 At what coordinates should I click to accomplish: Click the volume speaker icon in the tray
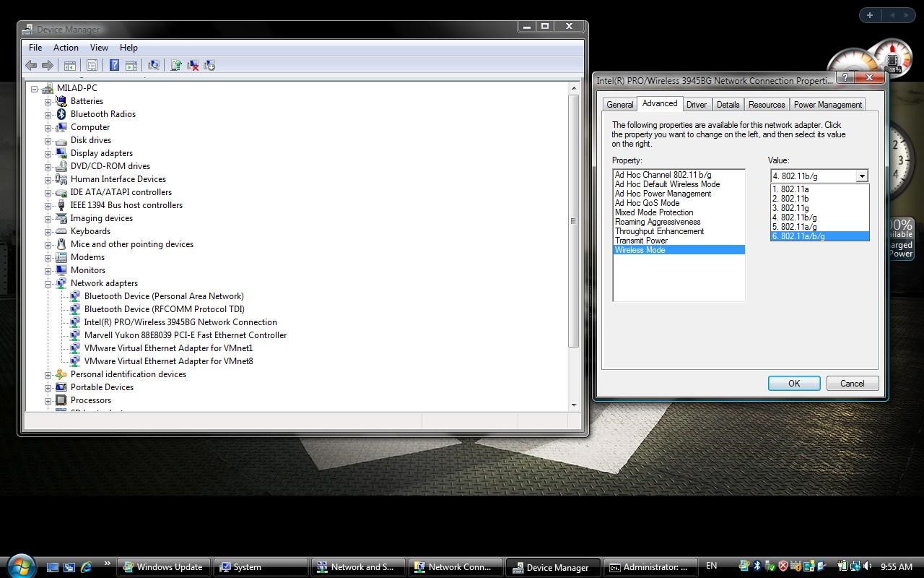868,566
